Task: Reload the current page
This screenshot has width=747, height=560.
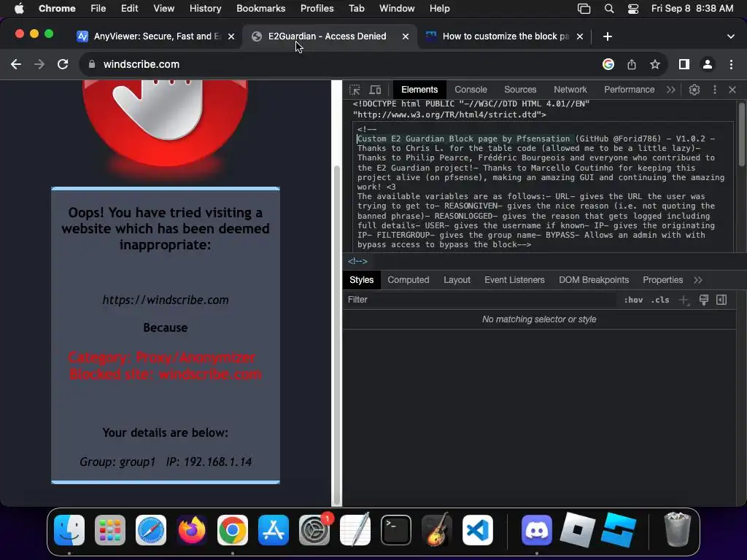Action: 63,64
